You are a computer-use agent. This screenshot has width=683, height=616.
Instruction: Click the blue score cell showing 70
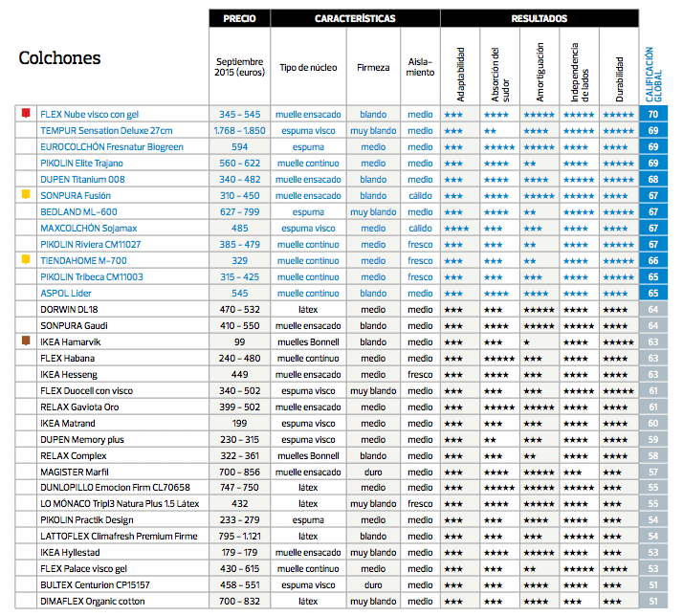pyautogui.click(x=652, y=114)
